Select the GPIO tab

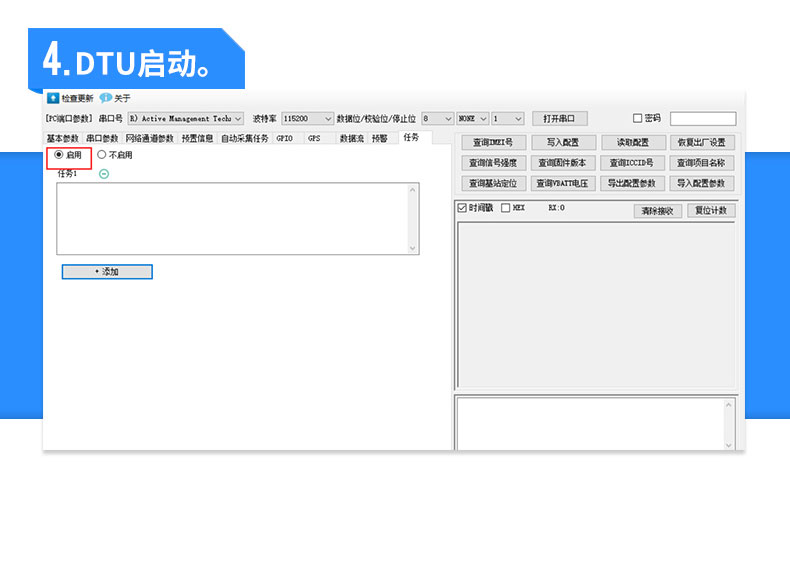[285, 138]
